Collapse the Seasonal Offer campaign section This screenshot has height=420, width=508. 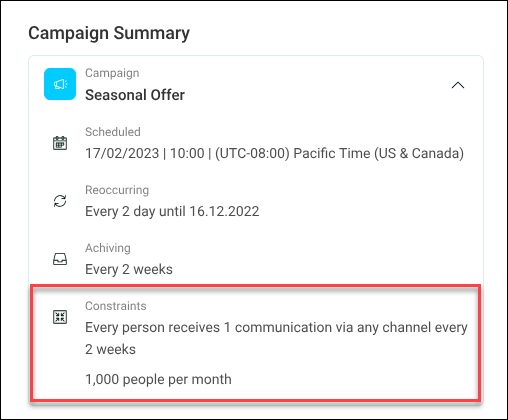click(x=458, y=85)
